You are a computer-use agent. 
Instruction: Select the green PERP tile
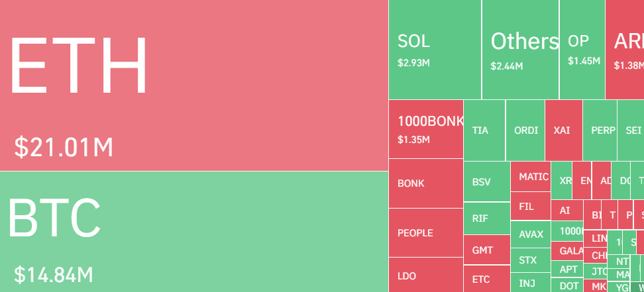pos(600,130)
